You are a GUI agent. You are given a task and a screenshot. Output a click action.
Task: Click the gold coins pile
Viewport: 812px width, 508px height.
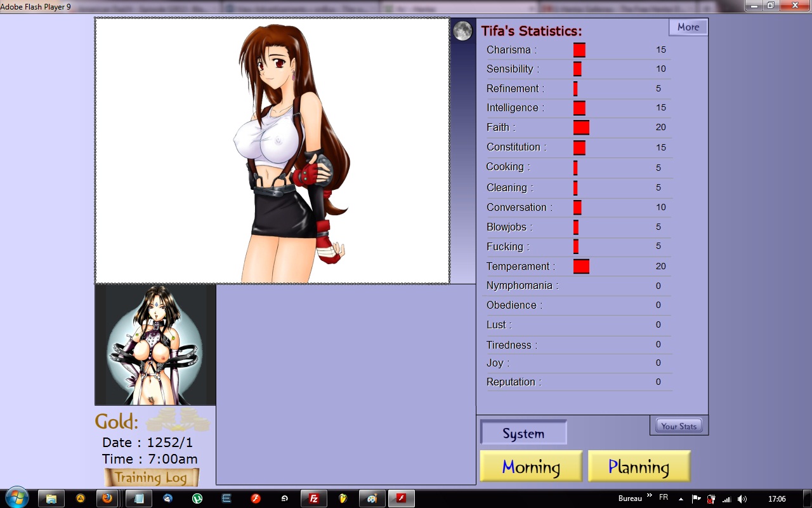click(178, 420)
